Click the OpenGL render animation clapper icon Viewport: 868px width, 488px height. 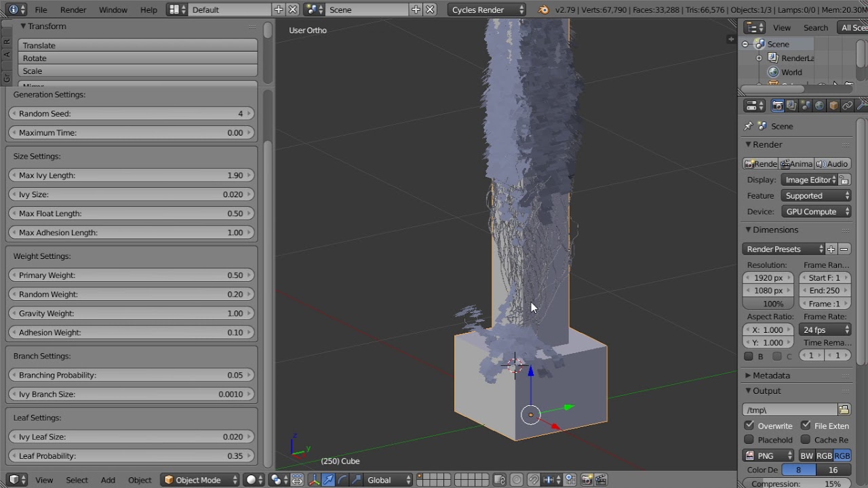[601, 480]
